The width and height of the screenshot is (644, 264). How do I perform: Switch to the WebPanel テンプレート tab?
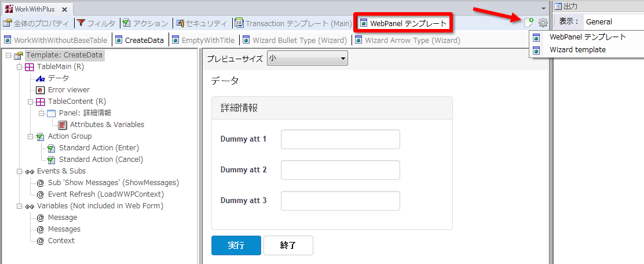[x=403, y=24]
